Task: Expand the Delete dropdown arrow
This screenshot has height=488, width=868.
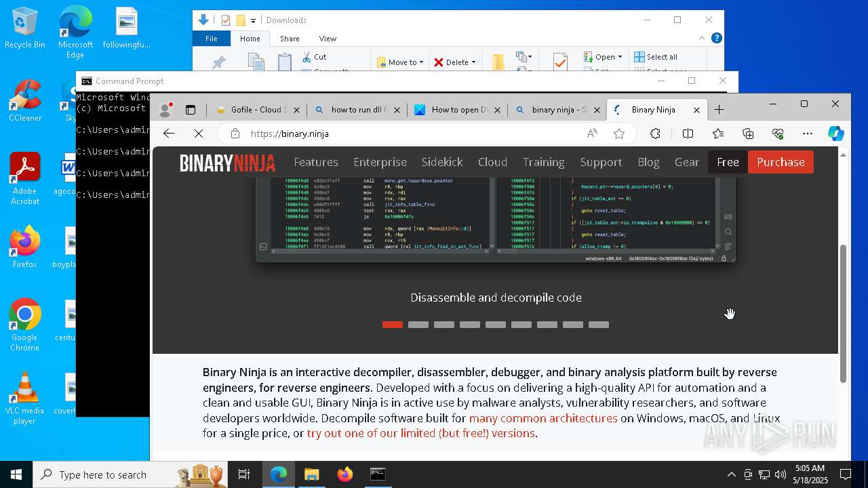Action: pos(473,62)
